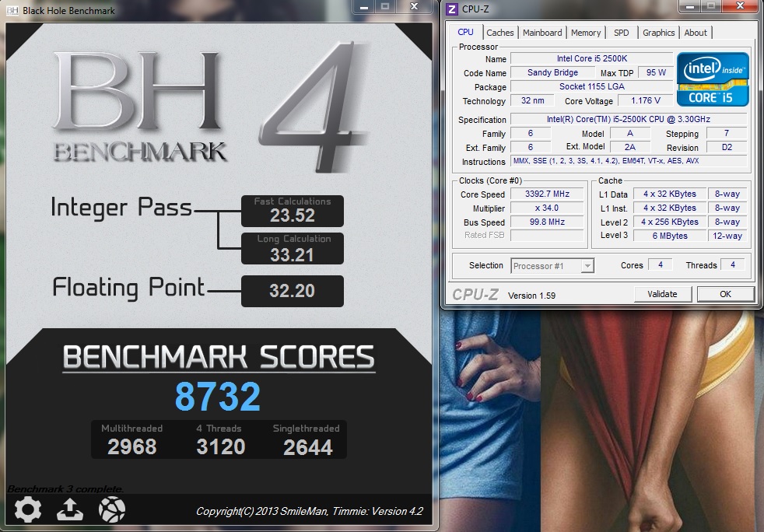Click the Singlethreaded score 2644
Viewport: 764px width, 532px height.
(x=308, y=447)
